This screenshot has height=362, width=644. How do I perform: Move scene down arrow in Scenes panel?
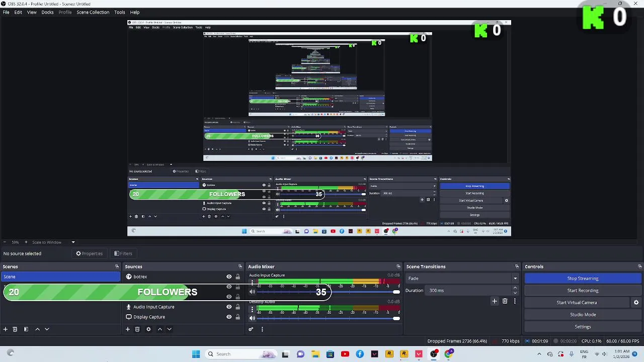coord(47,329)
